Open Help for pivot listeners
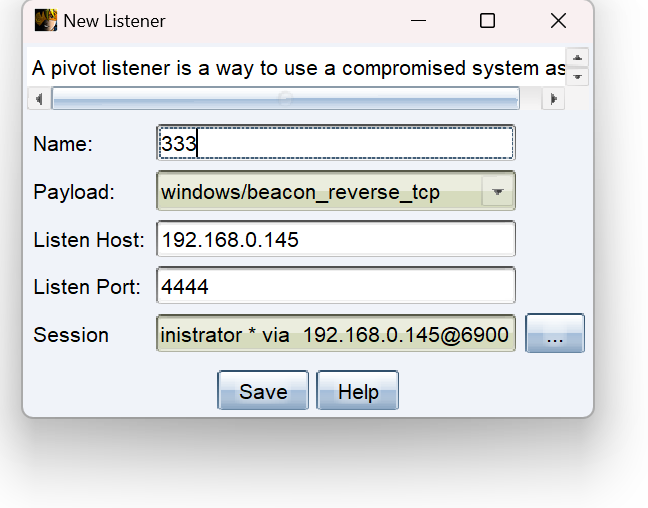Viewport: 648px width, 508px height. click(x=358, y=391)
